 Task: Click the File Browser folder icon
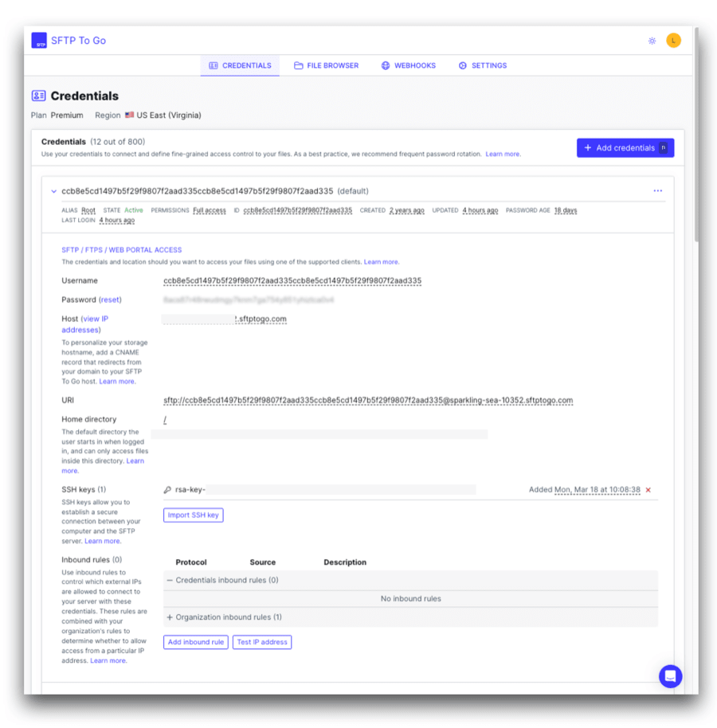(299, 65)
